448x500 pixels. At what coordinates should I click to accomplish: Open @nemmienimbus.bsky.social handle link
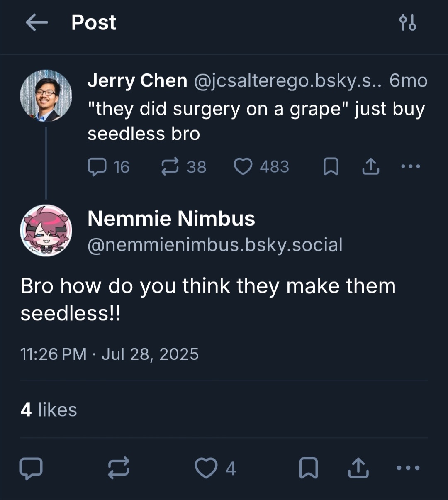coord(215,245)
